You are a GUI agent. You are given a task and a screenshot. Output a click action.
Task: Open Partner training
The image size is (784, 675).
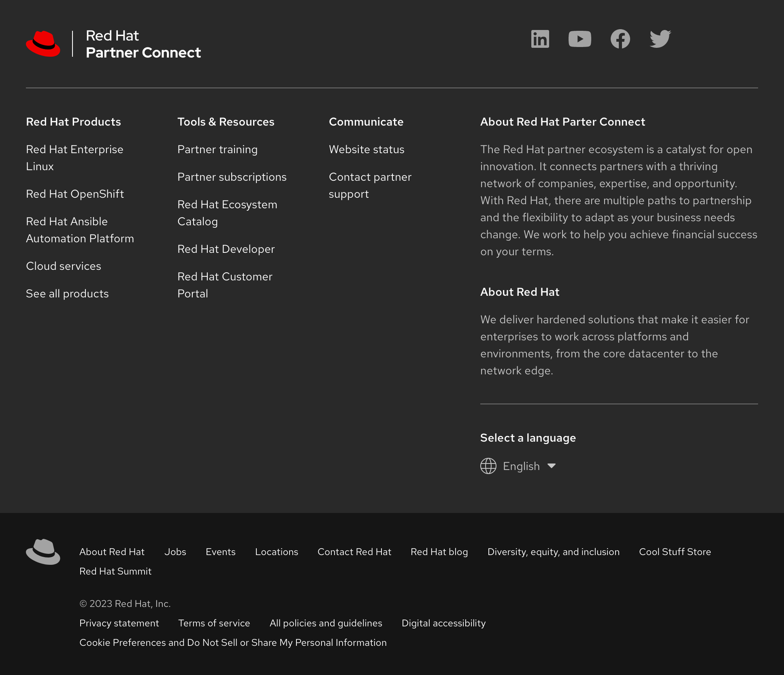(x=217, y=150)
